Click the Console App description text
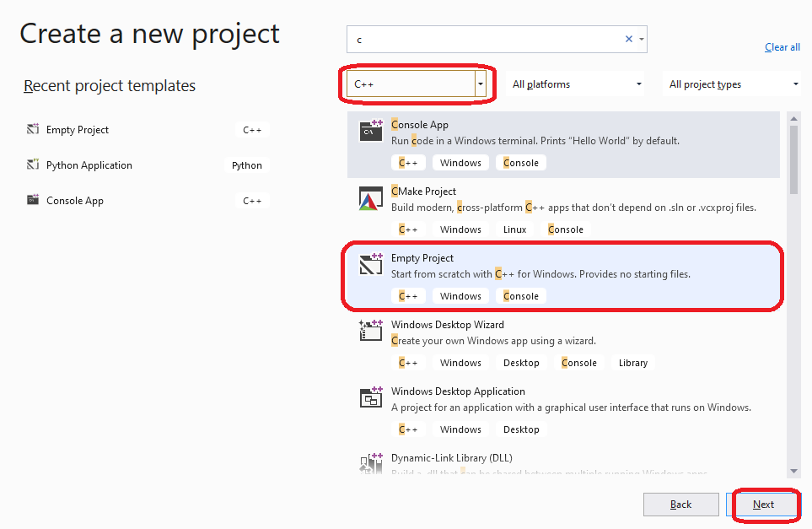The image size is (812, 529). 535,141
